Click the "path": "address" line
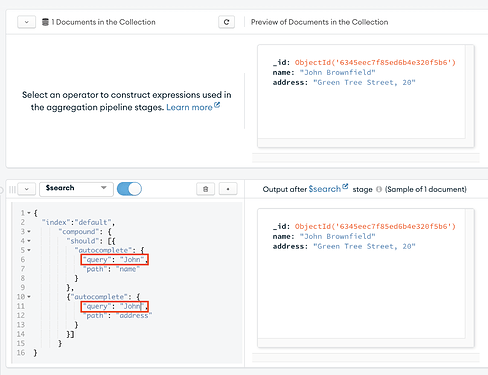This screenshot has width=488, height=375. [117, 315]
